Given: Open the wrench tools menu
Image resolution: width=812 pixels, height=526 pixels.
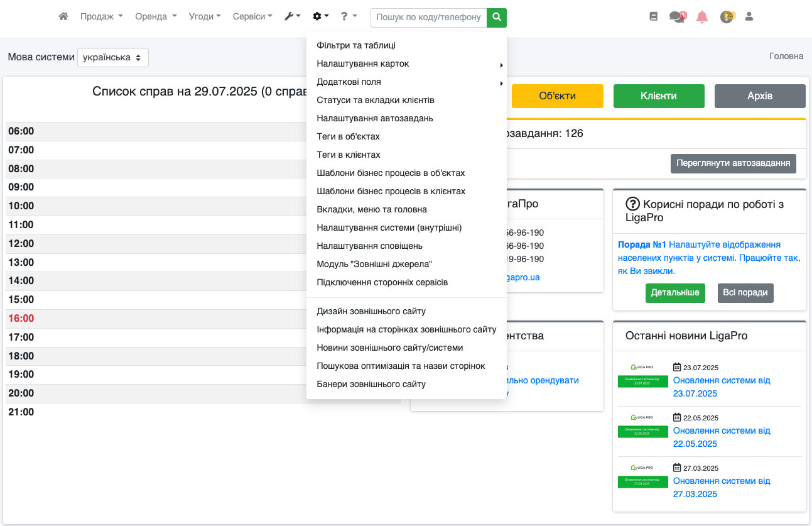Looking at the screenshot, I should pos(292,17).
